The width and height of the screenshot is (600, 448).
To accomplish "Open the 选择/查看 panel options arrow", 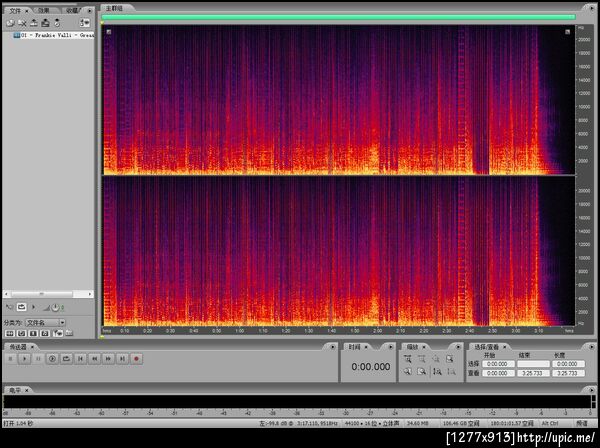I will 592,347.
